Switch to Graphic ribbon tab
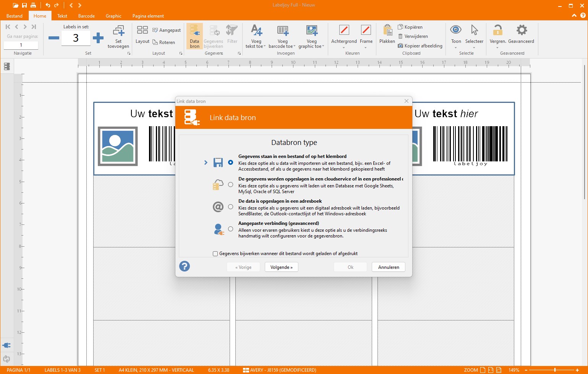The width and height of the screenshot is (588, 374). coord(113,16)
